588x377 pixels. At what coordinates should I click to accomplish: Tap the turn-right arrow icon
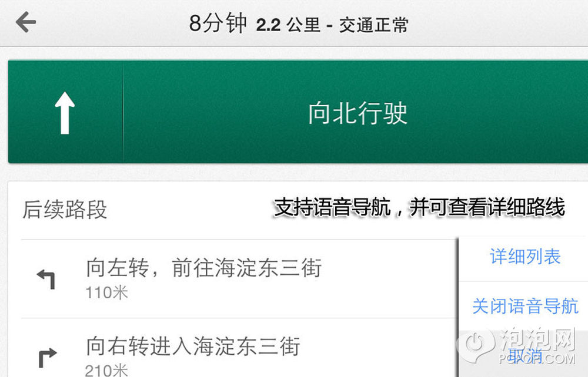pyautogui.click(x=48, y=358)
